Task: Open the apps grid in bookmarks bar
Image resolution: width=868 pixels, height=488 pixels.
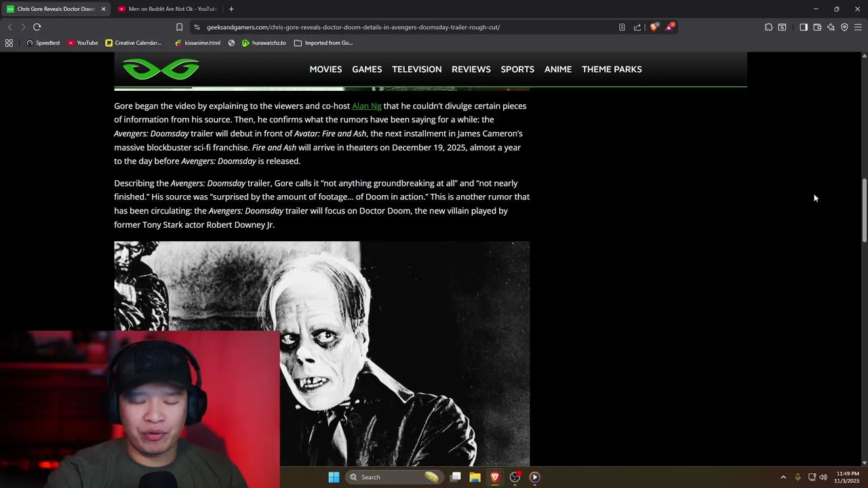Action: point(9,43)
